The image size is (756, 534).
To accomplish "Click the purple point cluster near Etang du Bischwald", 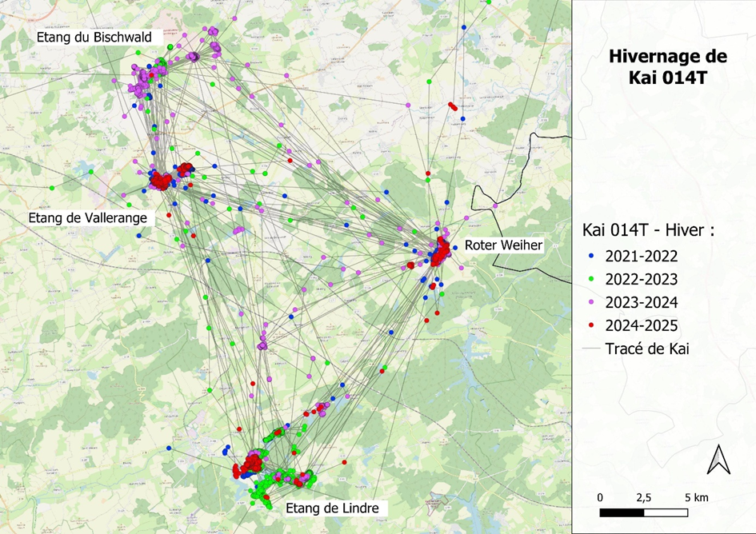I will 145,80.
